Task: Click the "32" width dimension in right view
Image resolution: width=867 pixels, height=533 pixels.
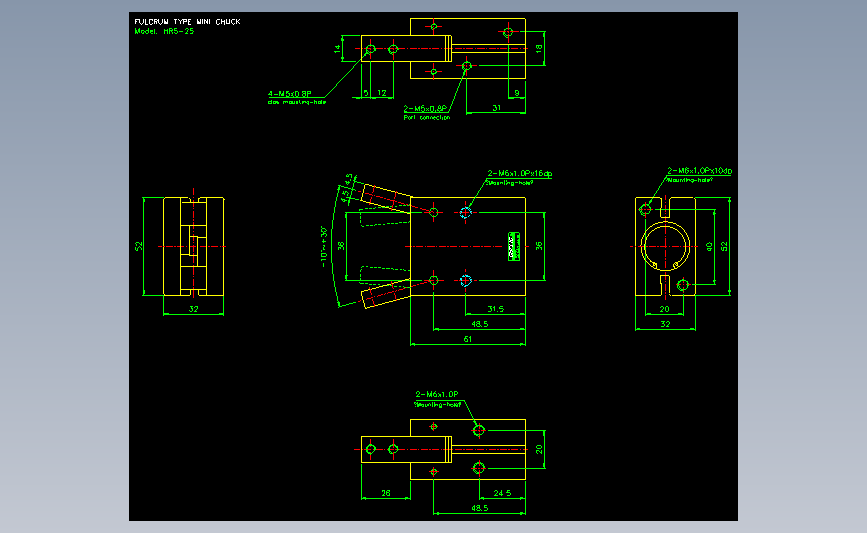Action: point(665,324)
